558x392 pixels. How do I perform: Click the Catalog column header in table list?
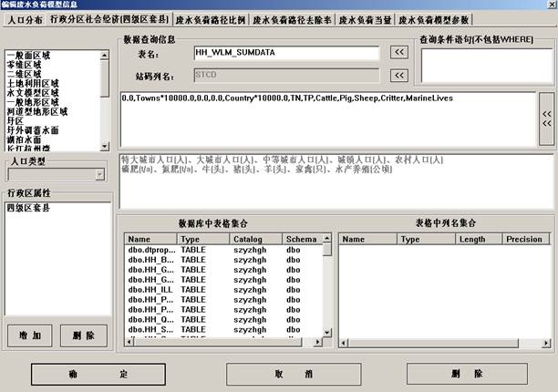[246, 239]
